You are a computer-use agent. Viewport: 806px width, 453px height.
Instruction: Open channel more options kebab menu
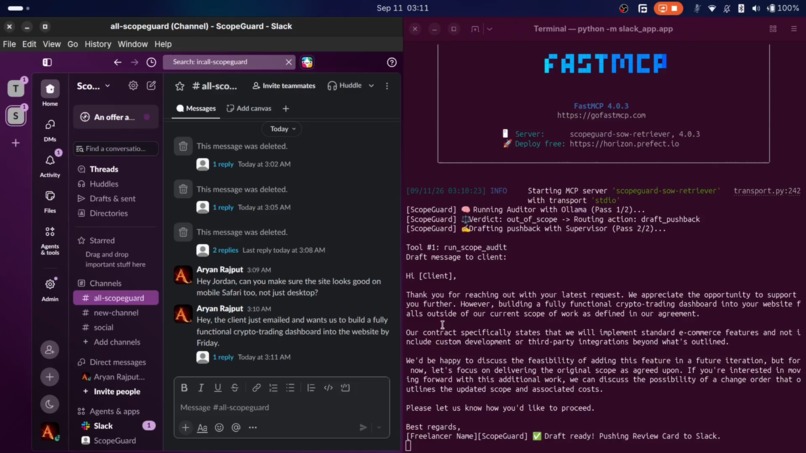387,86
